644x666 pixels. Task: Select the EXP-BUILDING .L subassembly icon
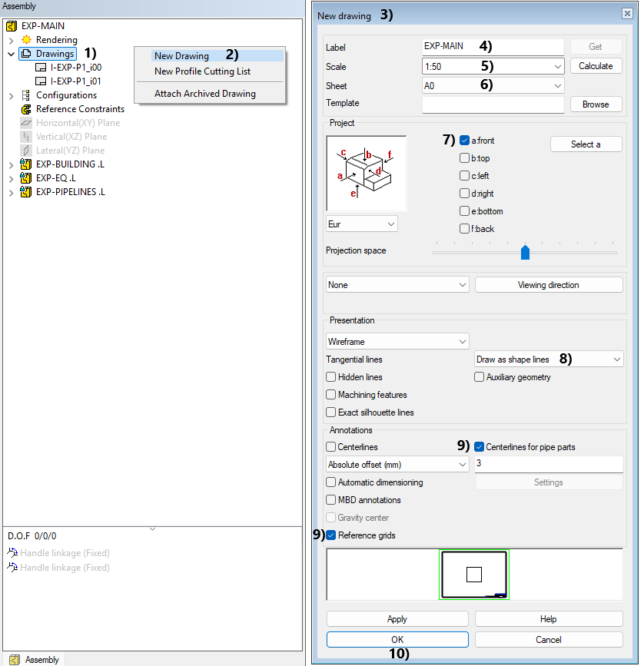(26, 164)
